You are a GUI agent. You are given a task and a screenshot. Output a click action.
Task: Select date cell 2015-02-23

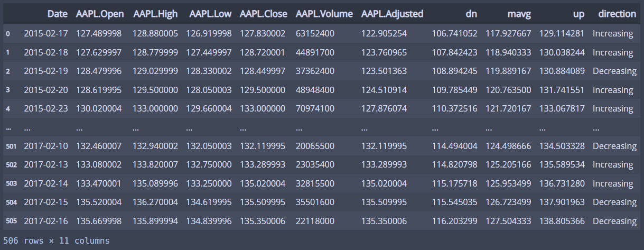point(46,108)
